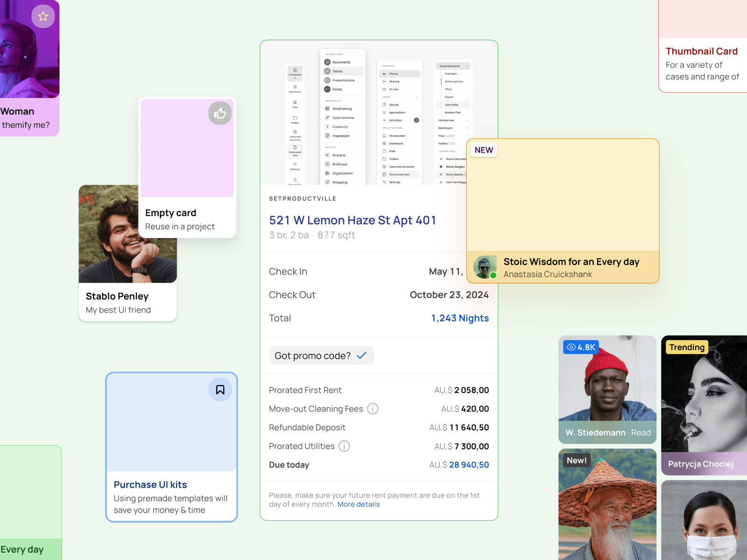
Task: Click the Airplane icon under No Color
Action: click(327, 155)
